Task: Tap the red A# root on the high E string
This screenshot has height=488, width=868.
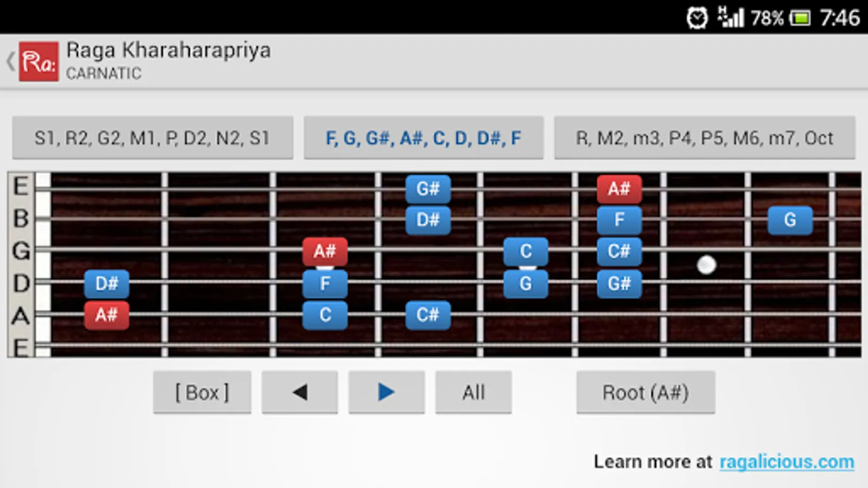Action: pyautogui.click(x=619, y=189)
